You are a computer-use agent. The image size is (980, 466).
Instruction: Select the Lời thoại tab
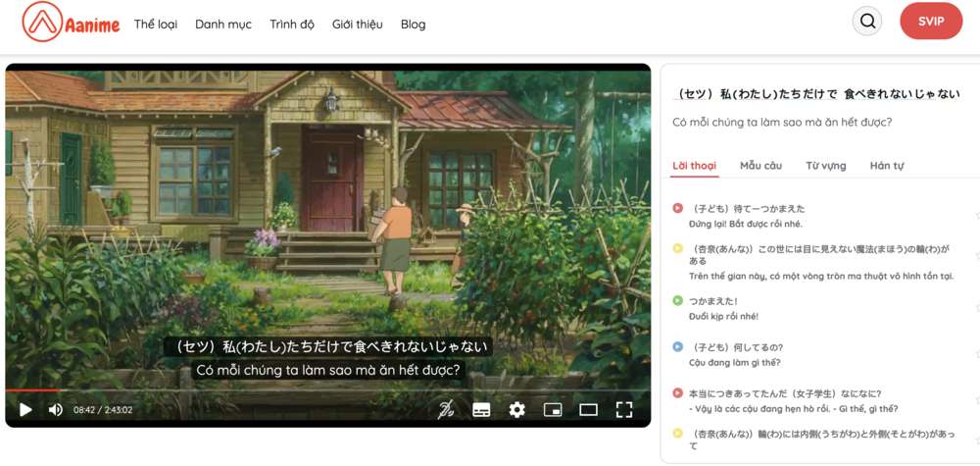(x=695, y=167)
